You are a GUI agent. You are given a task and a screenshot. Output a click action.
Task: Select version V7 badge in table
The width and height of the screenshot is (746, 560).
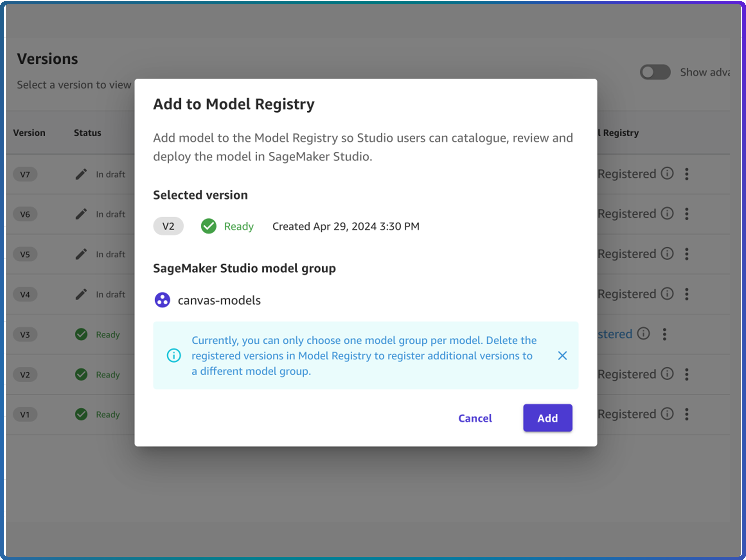coord(25,174)
